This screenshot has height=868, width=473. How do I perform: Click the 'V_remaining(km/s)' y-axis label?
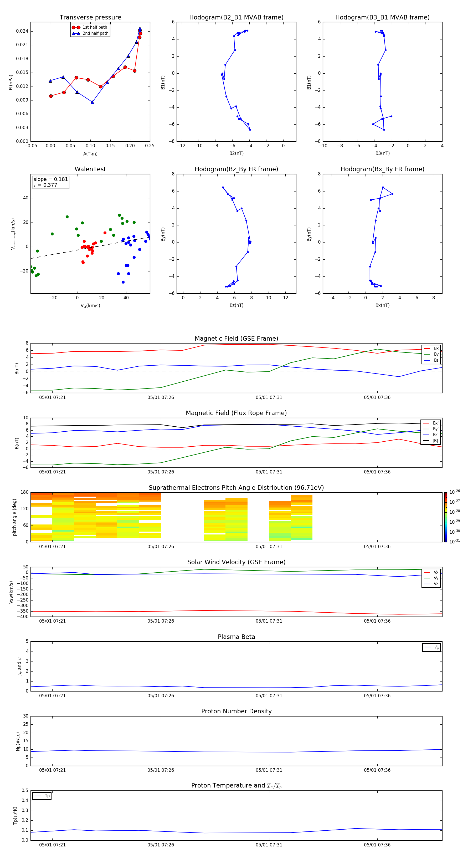click(13, 234)
